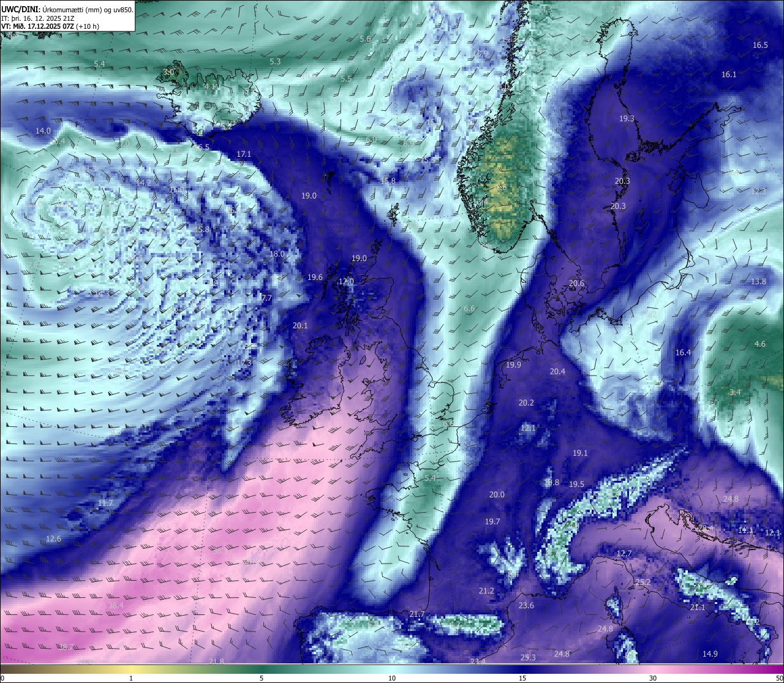Click the 18.8 value on the map
Image resolution: width=784 pixels, height=683 pixels.
click(x=551, y=483)
